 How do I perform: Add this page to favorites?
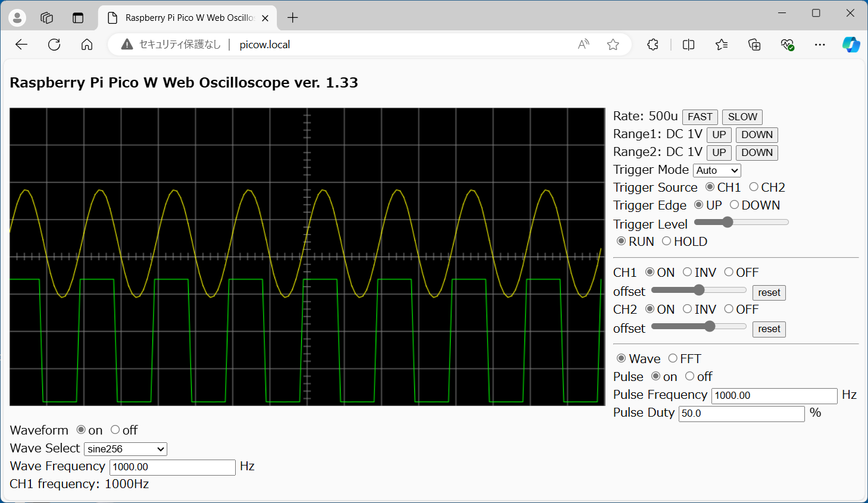click(613, 45)
